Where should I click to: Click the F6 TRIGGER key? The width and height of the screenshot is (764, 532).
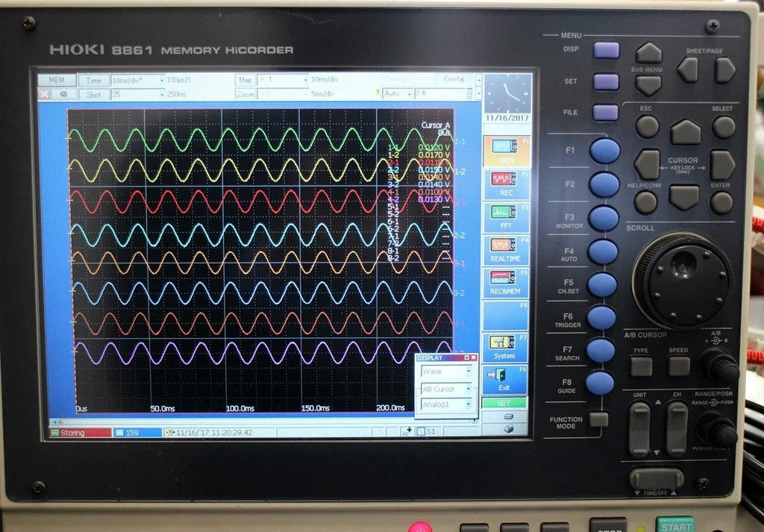tap(602, 318)
